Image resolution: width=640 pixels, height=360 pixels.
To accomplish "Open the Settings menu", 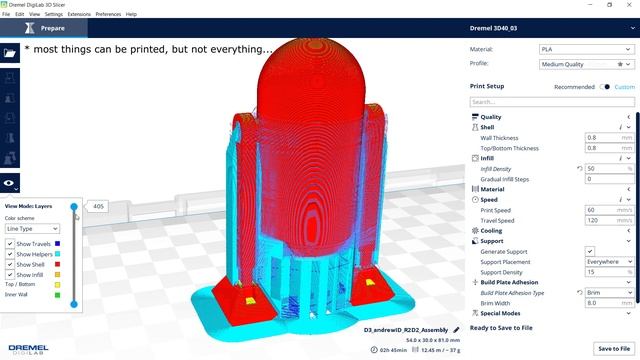I will pyautogui.click(x=53, y=14).
